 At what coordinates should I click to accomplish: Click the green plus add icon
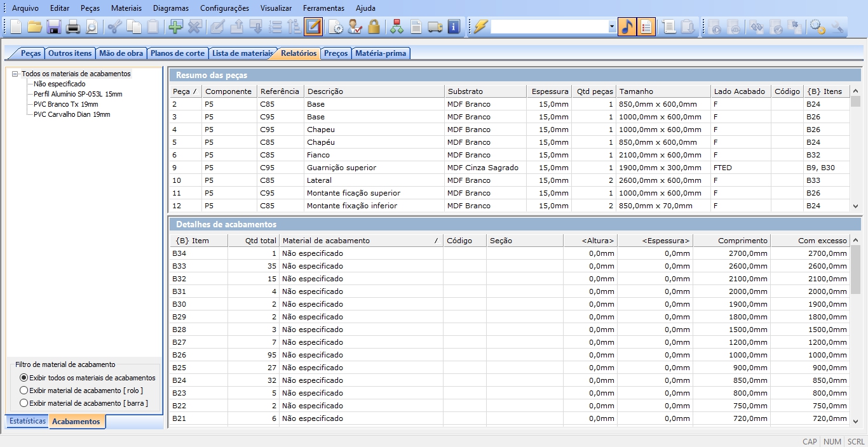click(175, 27)
